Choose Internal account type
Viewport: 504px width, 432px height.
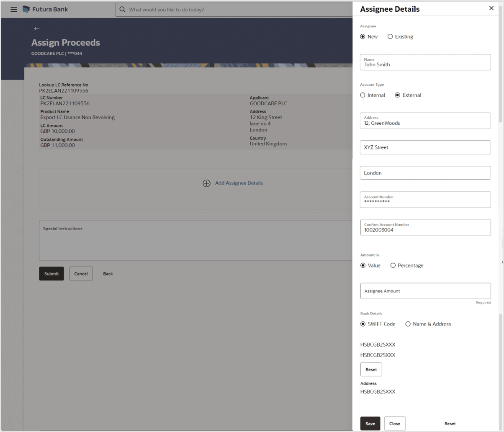(363, 95)
